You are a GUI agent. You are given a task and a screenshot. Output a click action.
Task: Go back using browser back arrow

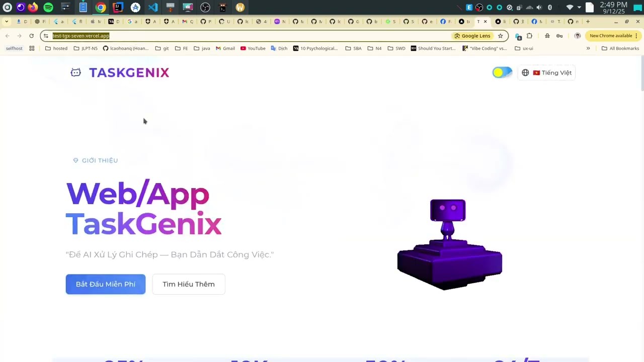coord(7,36)
